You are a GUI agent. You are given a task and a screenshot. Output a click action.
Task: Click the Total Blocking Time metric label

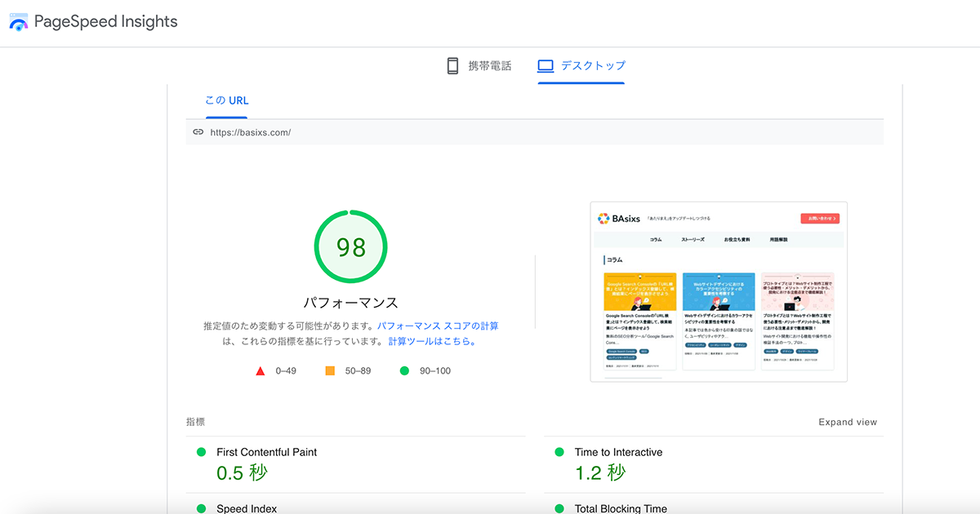[621, 508]
